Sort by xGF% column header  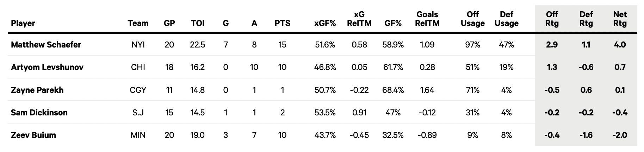click(x=325, y=23)
